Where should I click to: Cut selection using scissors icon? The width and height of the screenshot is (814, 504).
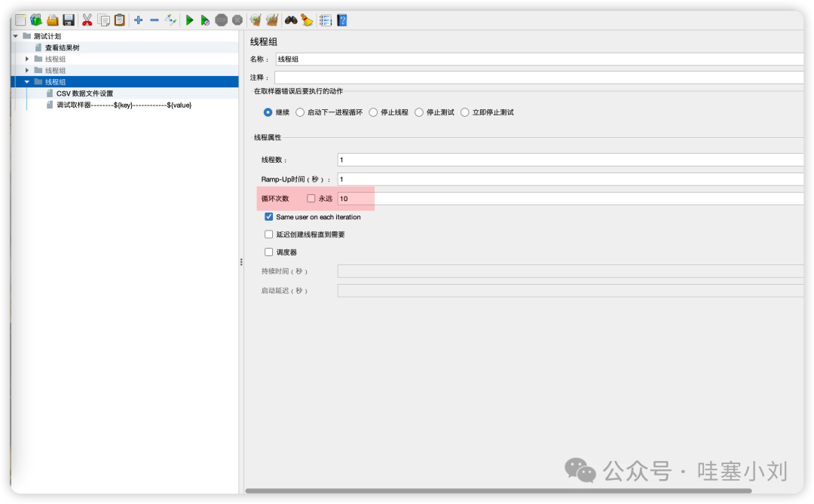87,20
